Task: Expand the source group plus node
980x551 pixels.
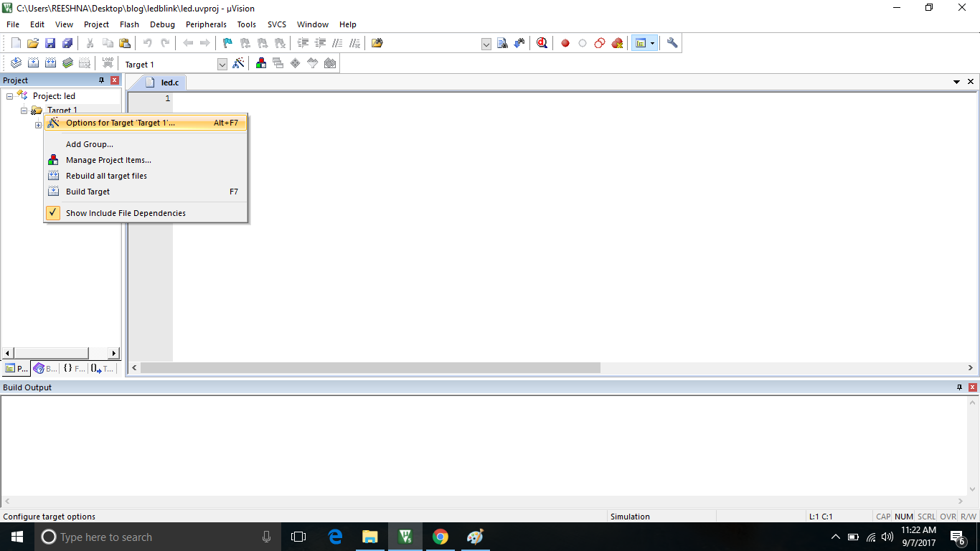Action: [x=38, y=125]
